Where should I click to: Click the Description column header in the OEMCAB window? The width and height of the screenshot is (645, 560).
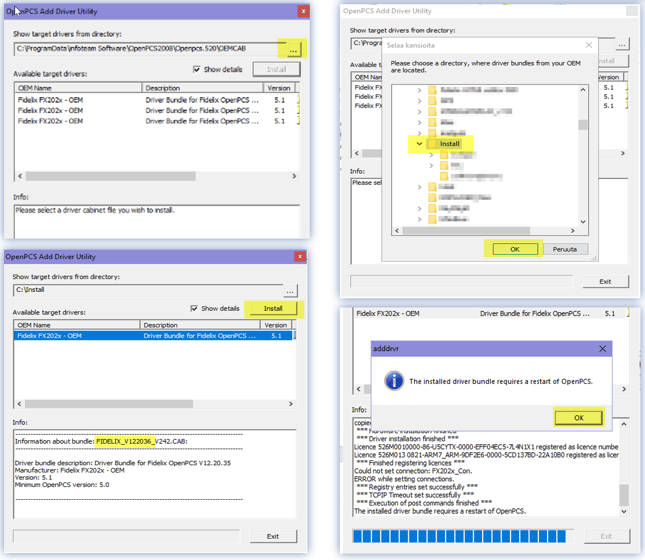(202, 88)
